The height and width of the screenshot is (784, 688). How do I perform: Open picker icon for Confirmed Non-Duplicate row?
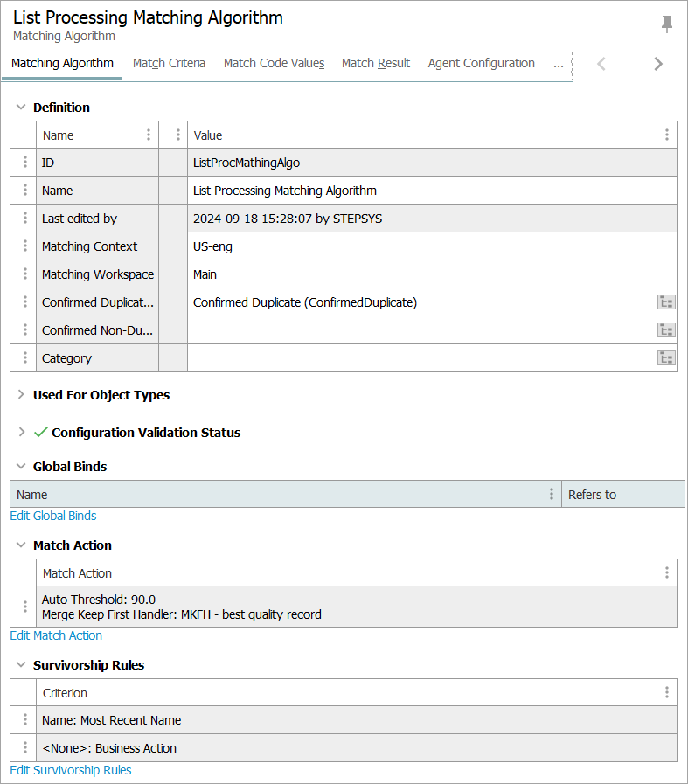click(x=666, y=330)
